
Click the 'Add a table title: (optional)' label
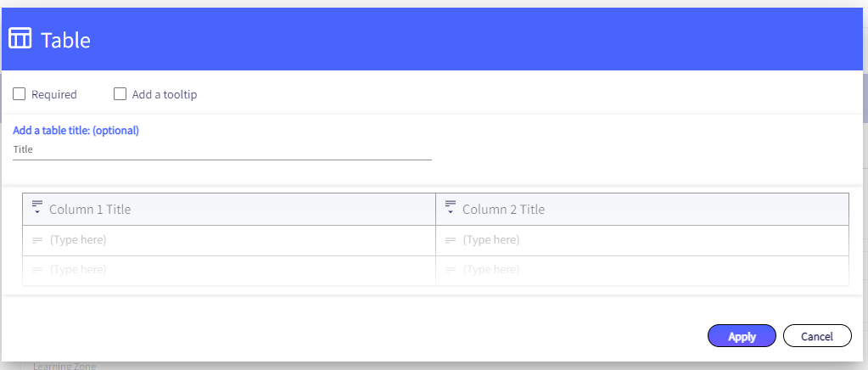coord(76,131)
